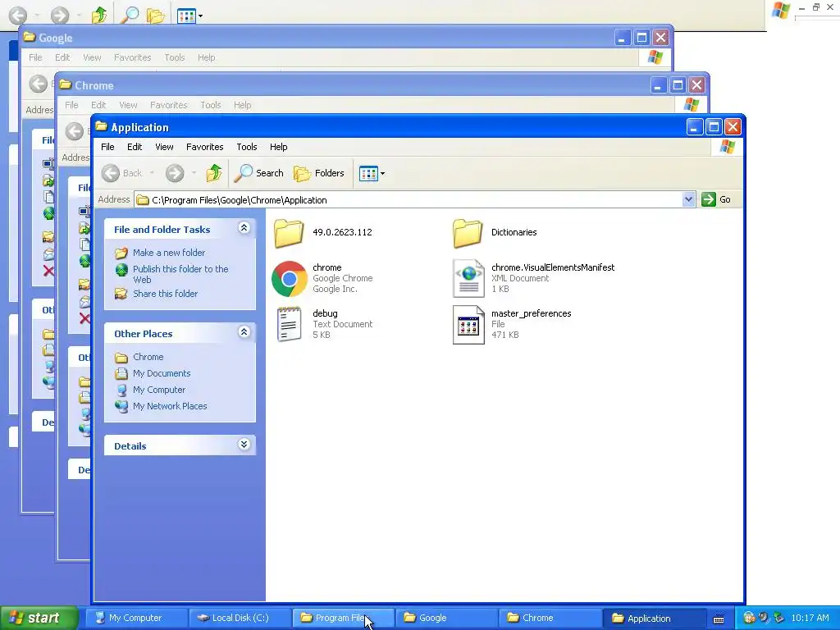
Task: Collapse the Other Places panel
Action: pyautogui.click(x=244, y=333)
